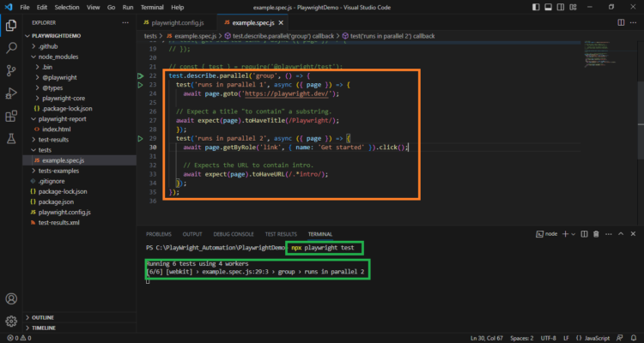
Task: Switch to the playwright.config.js tab
Action: [175, 21]
